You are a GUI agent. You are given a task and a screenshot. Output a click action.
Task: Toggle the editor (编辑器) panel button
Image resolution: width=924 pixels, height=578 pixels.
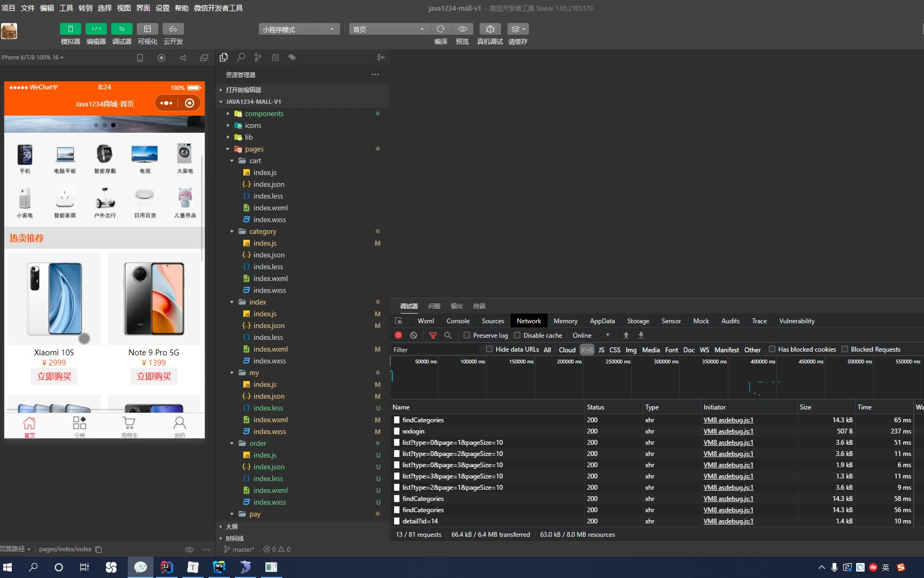pyautogui.click(x=96, y=29)
